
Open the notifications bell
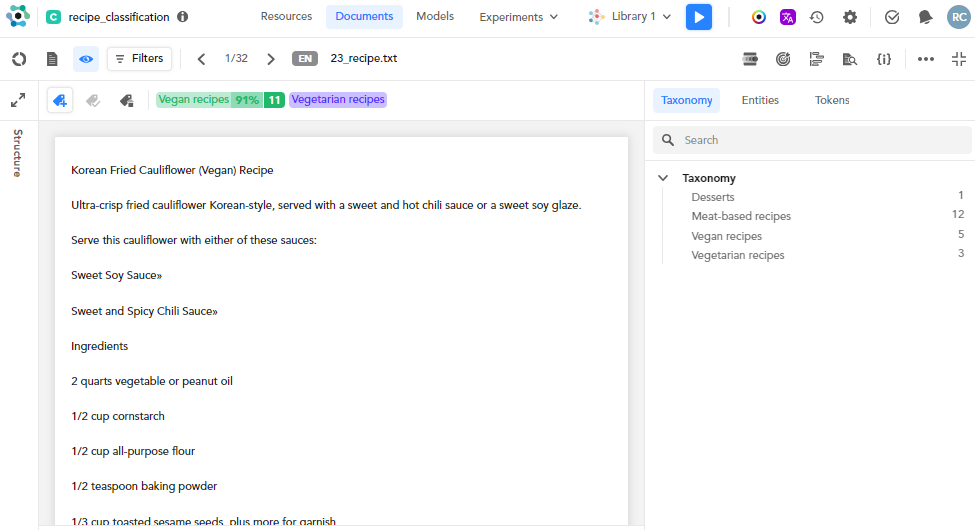click(925, 17)
